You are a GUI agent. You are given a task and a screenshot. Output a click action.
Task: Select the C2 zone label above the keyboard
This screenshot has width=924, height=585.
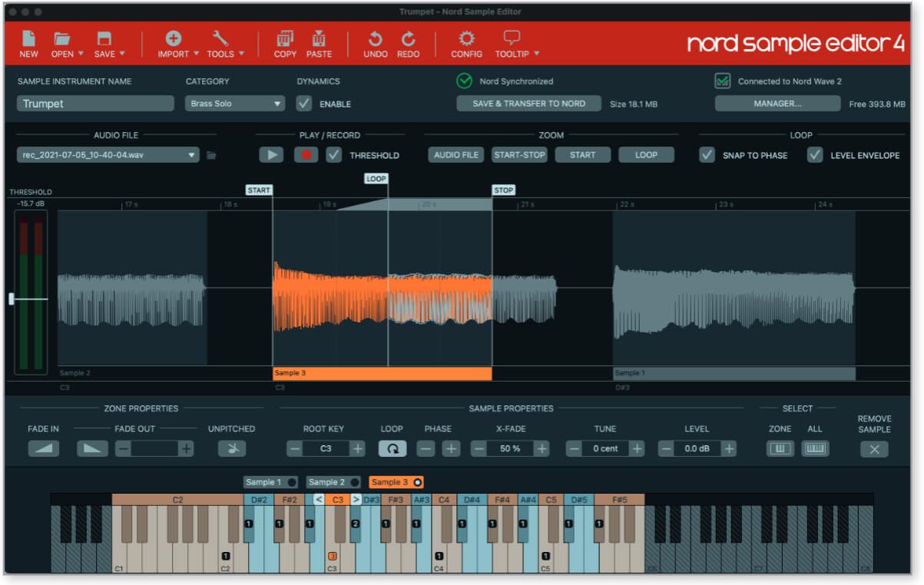tap(177, 500)
